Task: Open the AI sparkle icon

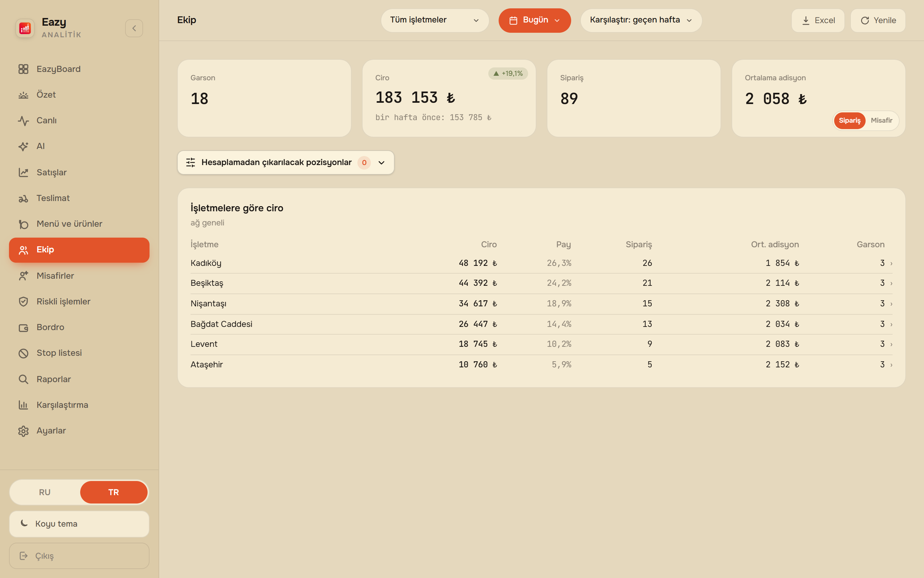Action: [x=23, y=146]
